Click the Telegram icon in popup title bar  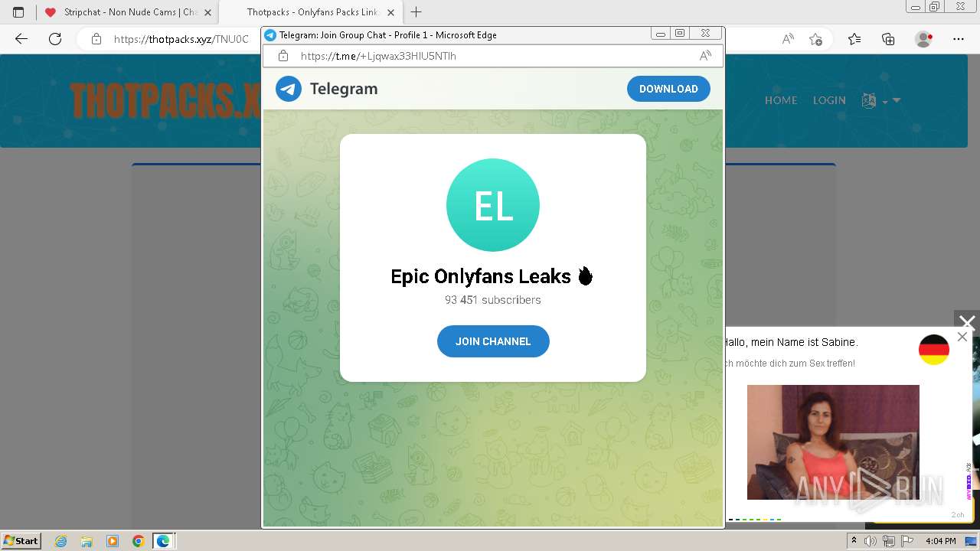[269, 35]
